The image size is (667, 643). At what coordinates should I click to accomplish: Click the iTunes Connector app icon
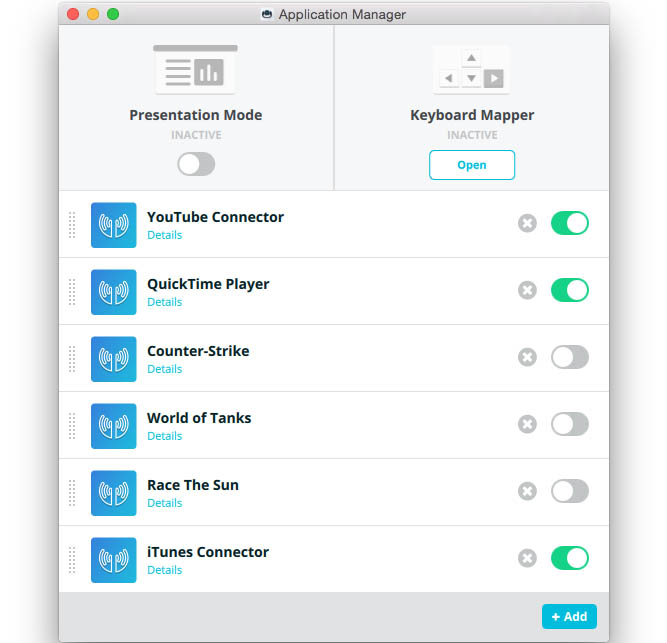pos(114,560)
